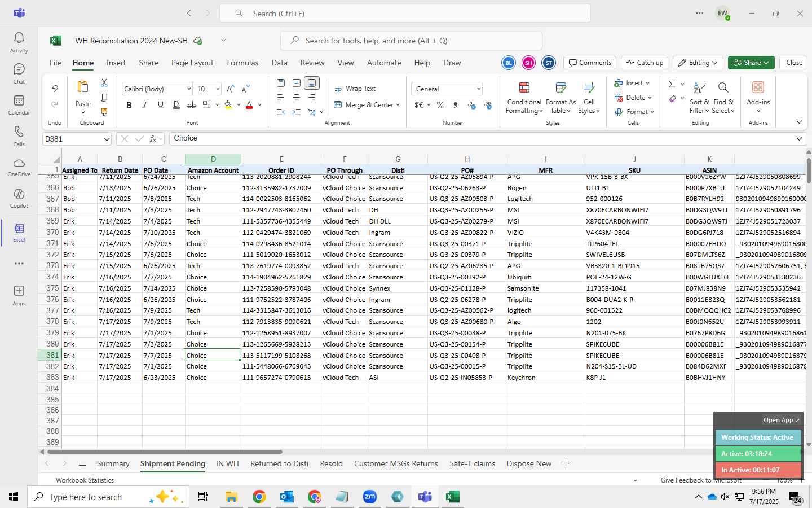
Task: Apply cell borders using the Borders icon
Action: tap(207, 105)
